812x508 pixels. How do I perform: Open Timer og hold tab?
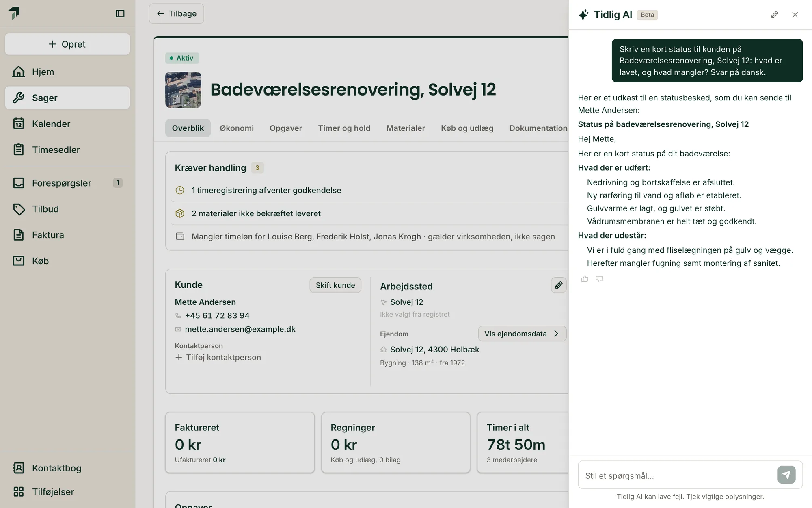coord(344,128)
